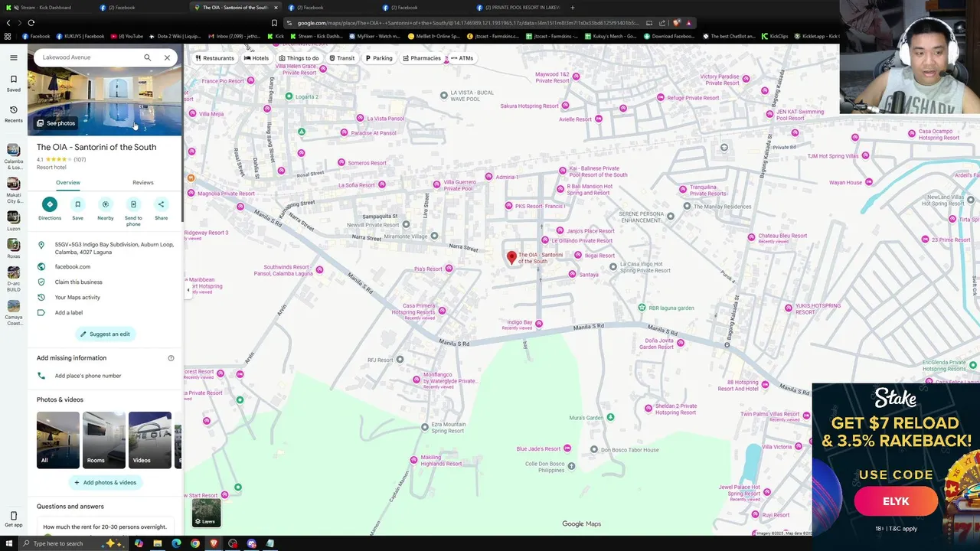The width and height of the screenshot is (980, 551).
Task: Click the search magnifier in Maps search box
Action: [x=148, y=57]
